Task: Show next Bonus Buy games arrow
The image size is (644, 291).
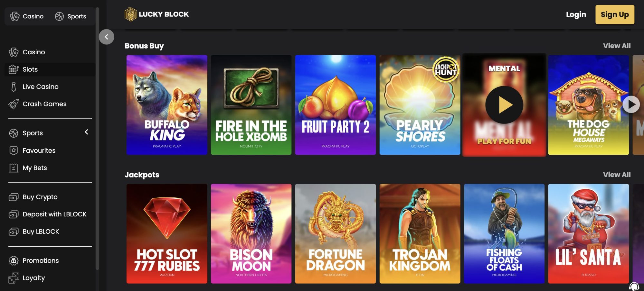Action: tap(631, 105)
